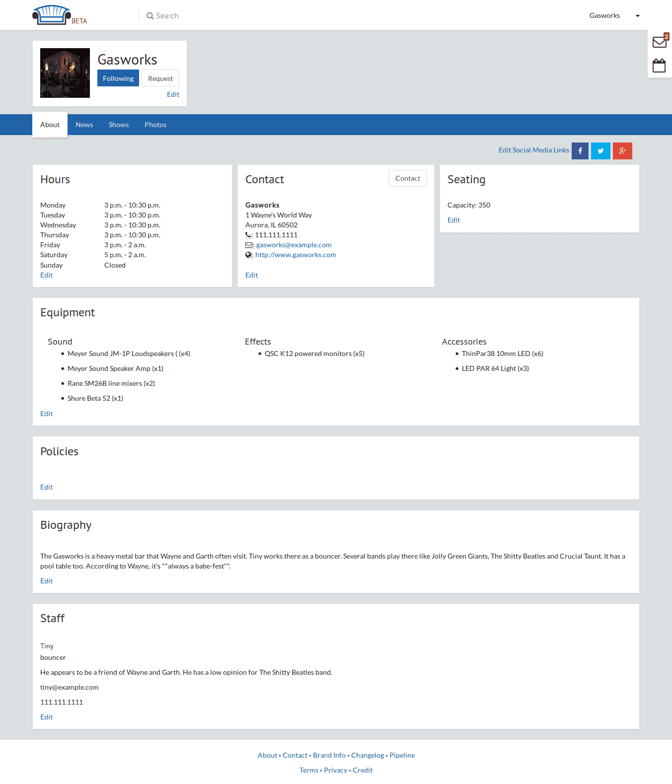This screenshot has width=672, height=784.
Task: Open the Twitter social link
Action: click(x=601, y=151)
